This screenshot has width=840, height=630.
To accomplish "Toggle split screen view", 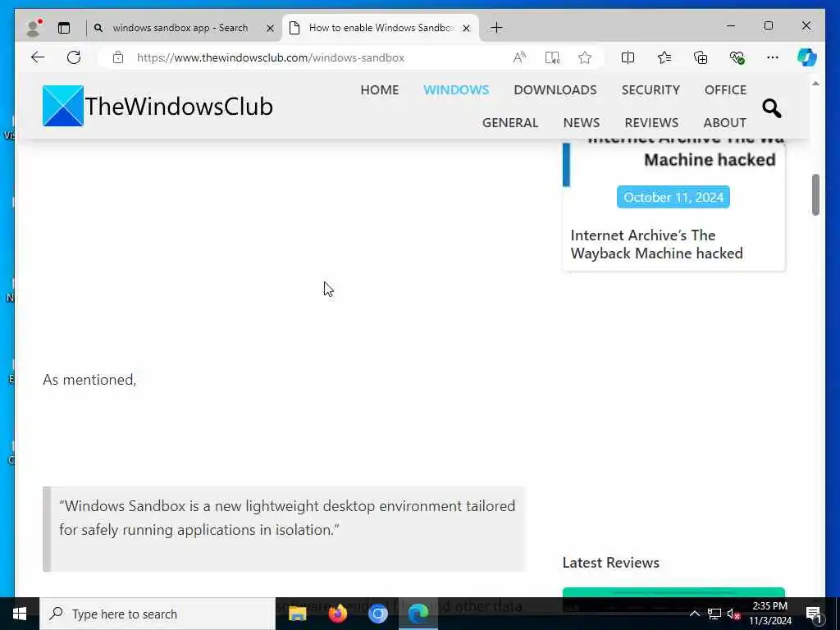I will tap(628, 57).
